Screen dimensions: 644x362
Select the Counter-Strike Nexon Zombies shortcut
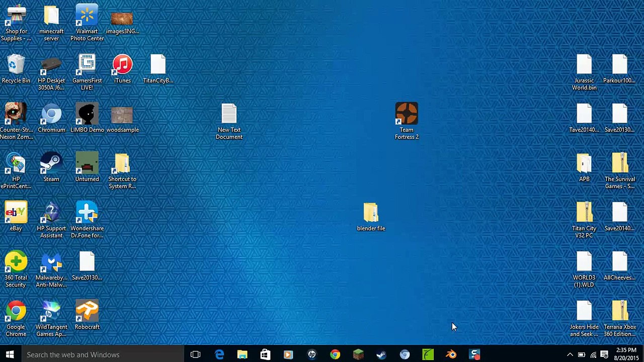[x=16, y=122]
